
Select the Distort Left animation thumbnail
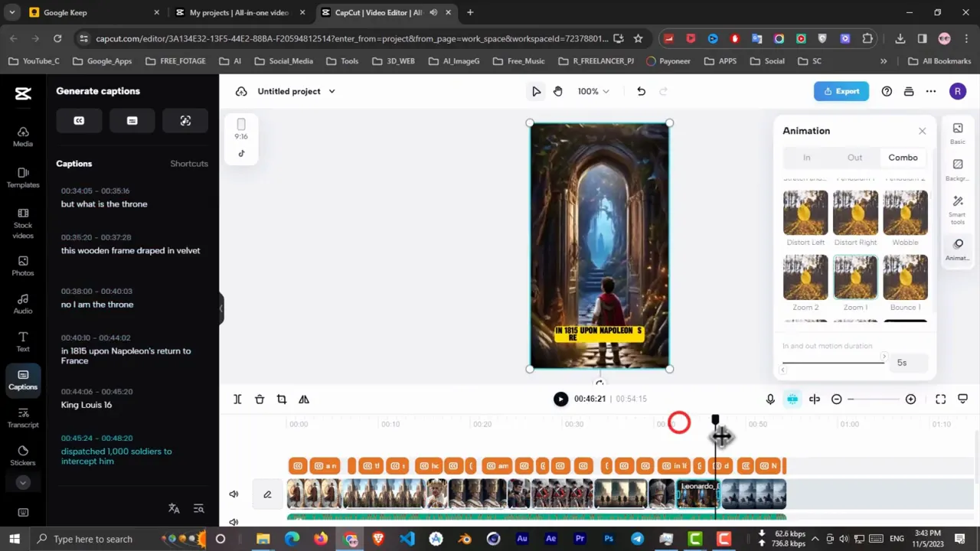pos(805,212)
